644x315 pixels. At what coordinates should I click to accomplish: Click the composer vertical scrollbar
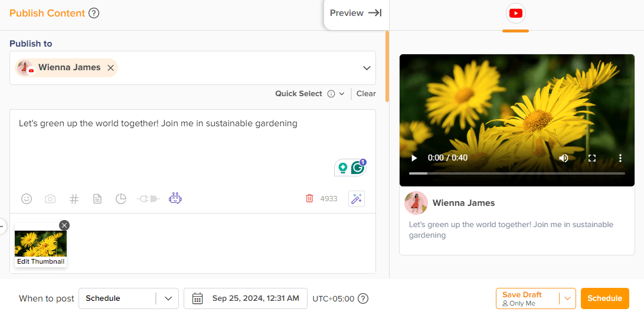point(387,67)
